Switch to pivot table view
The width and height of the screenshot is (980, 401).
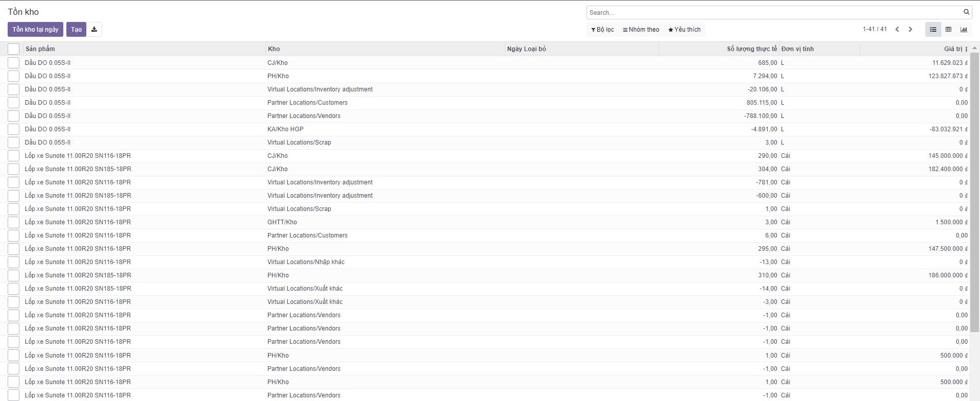click(948, 30)
